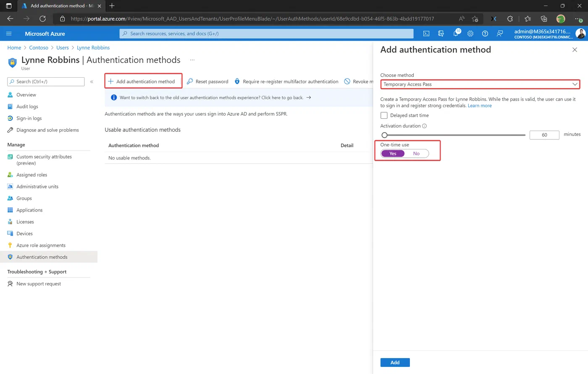The height and width of the screenshot is (374, 588).
Task: Click Reset password in the toolbar
Action: pyautogui.click(x=207, y=81)
